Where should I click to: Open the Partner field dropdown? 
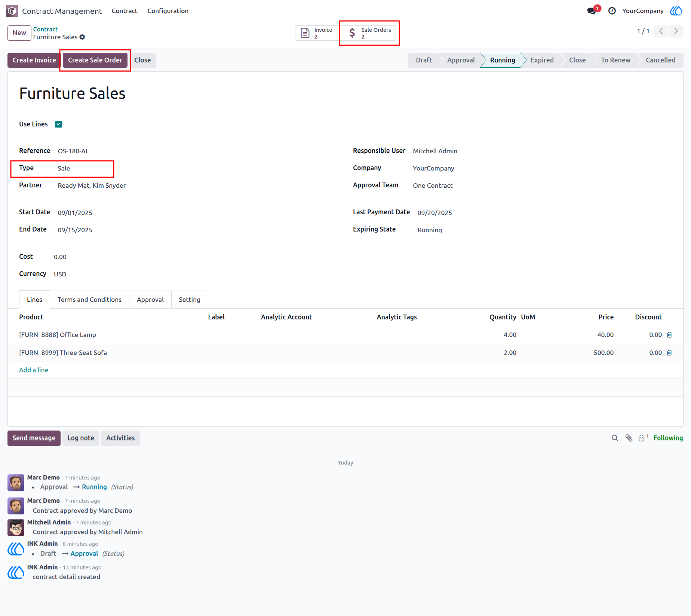click(x=92, y=186)
